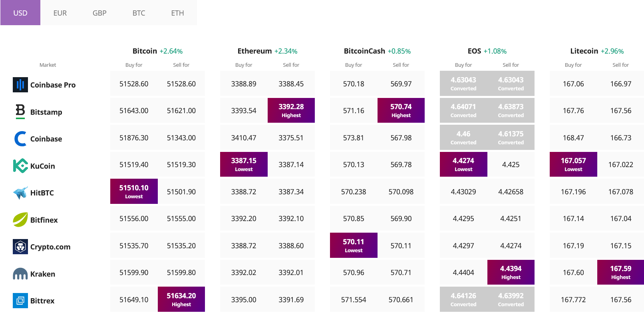644x313 pixels.
Task: Click Bitstamp's highest BitcoinCash sell price 570.74
Action: click(x=401, y=110)
